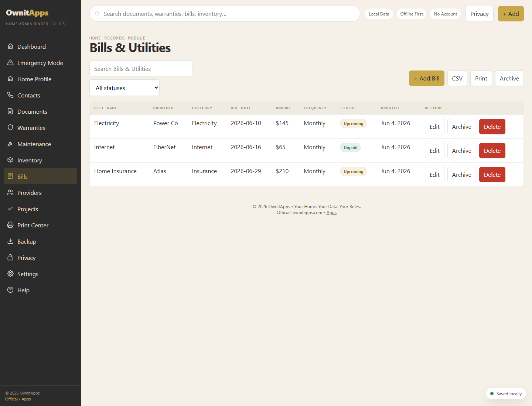Click the Providers people icon
Screen dimensions: 532x406
click(x=10, y=193)
